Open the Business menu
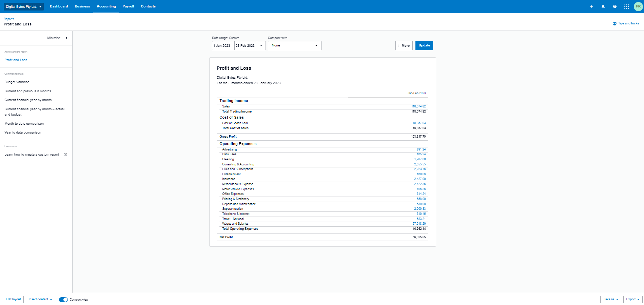Screen dimensions: 644x305 82,6
